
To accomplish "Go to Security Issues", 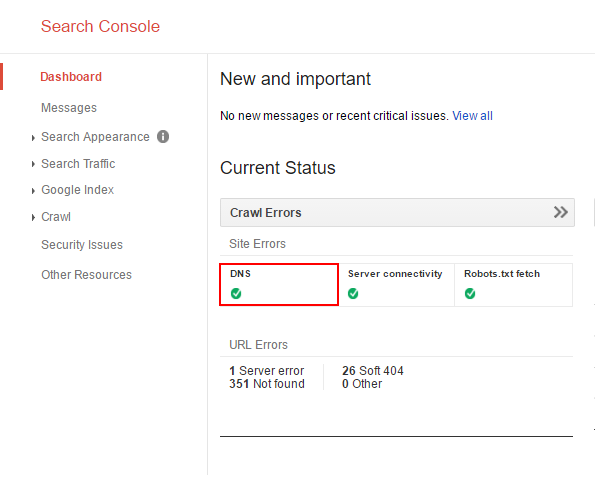I will 82,245.
